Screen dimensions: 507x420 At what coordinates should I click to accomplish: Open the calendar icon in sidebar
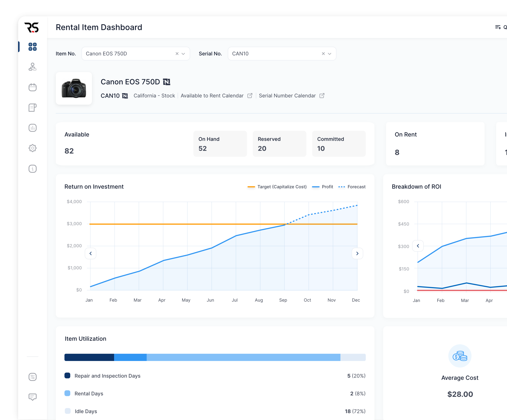pos(33,87)
